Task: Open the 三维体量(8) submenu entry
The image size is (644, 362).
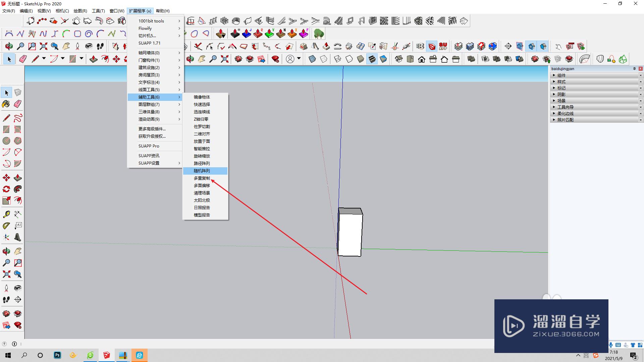Action: tap(155, 112)
